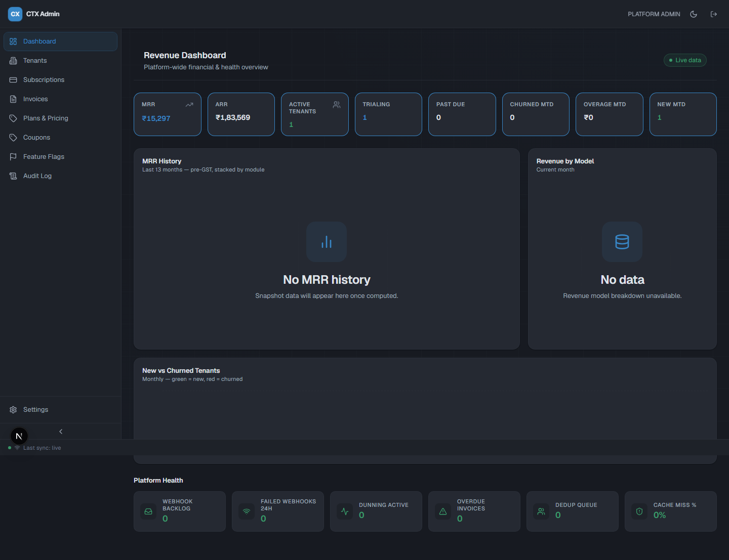Viewport: 729px width, 560px height.
Task: Click the Active Tenants card
Action: click(x=315, y=114)
